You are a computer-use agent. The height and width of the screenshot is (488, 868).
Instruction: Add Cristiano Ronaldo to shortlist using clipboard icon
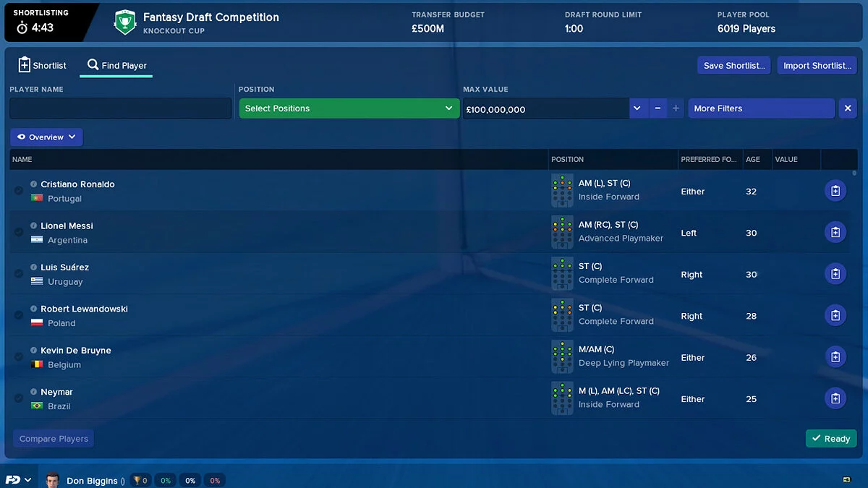pyautogui.click(x=835, y=191)
